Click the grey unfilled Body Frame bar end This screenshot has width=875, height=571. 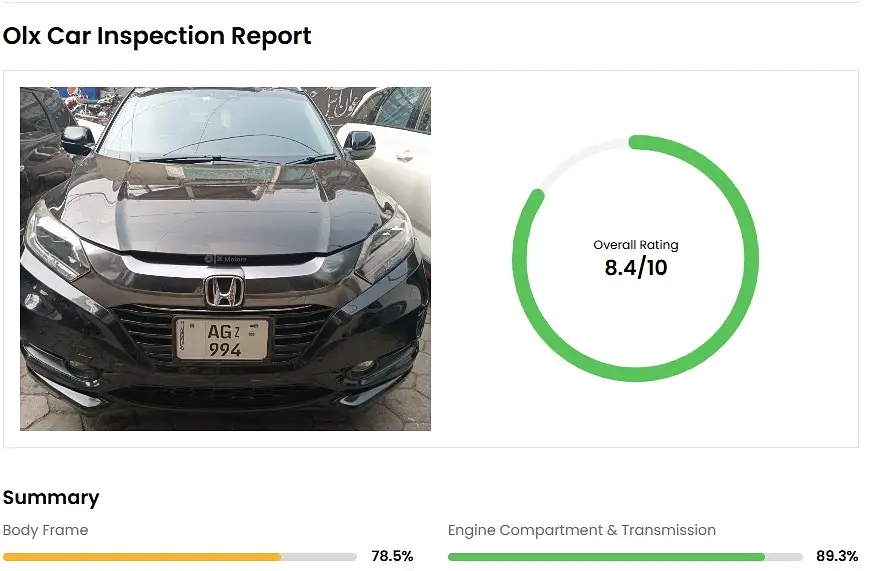[319, 557]
